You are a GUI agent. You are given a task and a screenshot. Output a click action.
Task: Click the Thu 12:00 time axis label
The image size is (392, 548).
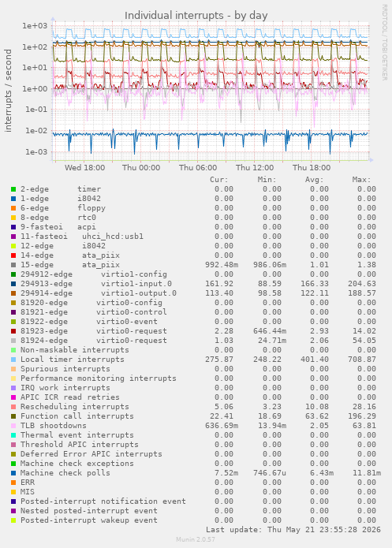tap(255, 168)
